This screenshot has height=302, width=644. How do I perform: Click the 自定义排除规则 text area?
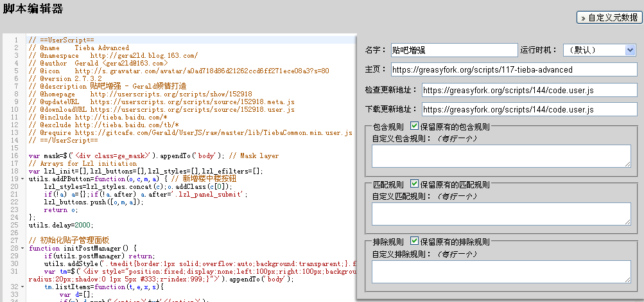[x=501, y=272]
